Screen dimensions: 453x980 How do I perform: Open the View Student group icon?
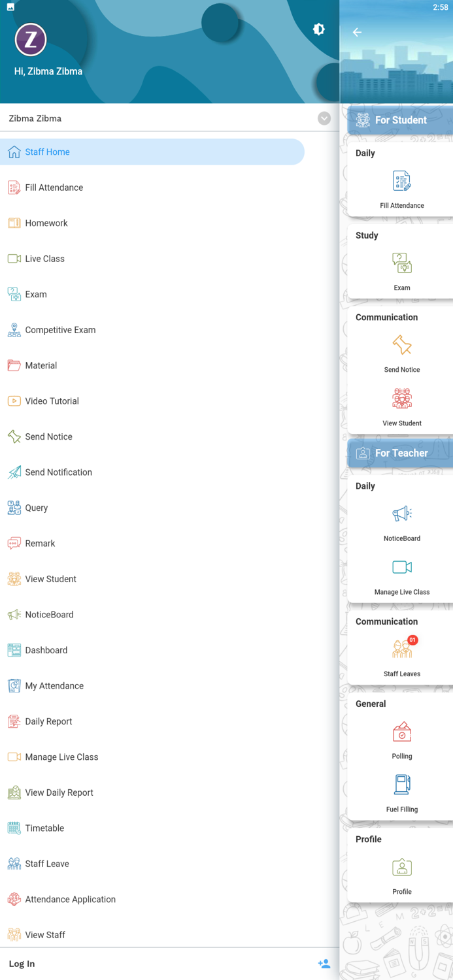[401, 399]
